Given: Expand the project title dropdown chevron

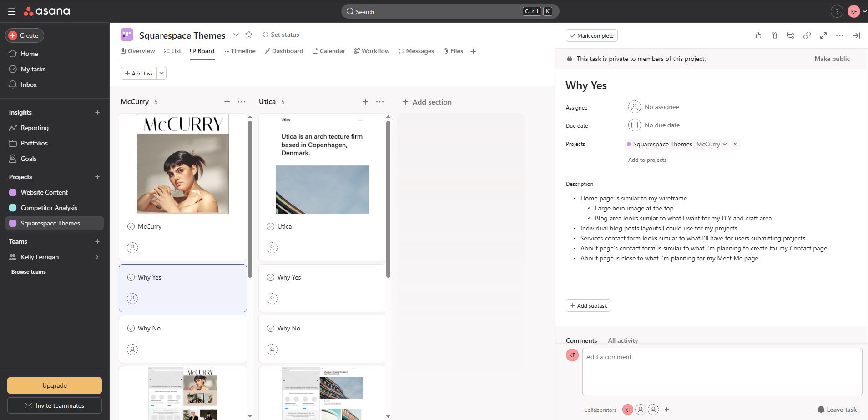Looking at the screenshot, I should 236,35.
